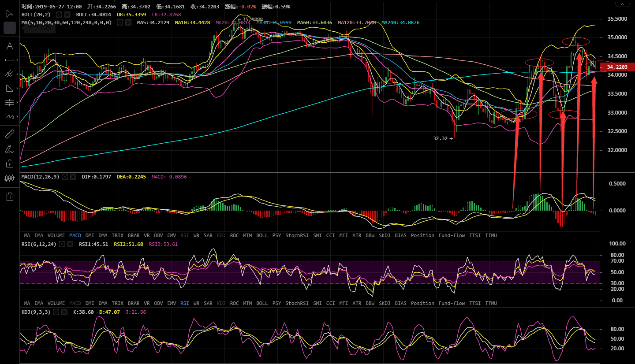
Task: Click the MA5:34.2129 legend value
Action: (153, 22)
